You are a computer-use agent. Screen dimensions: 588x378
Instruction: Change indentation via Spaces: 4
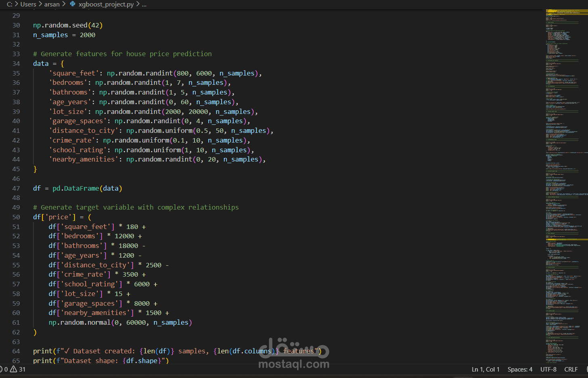coord(520,369)
